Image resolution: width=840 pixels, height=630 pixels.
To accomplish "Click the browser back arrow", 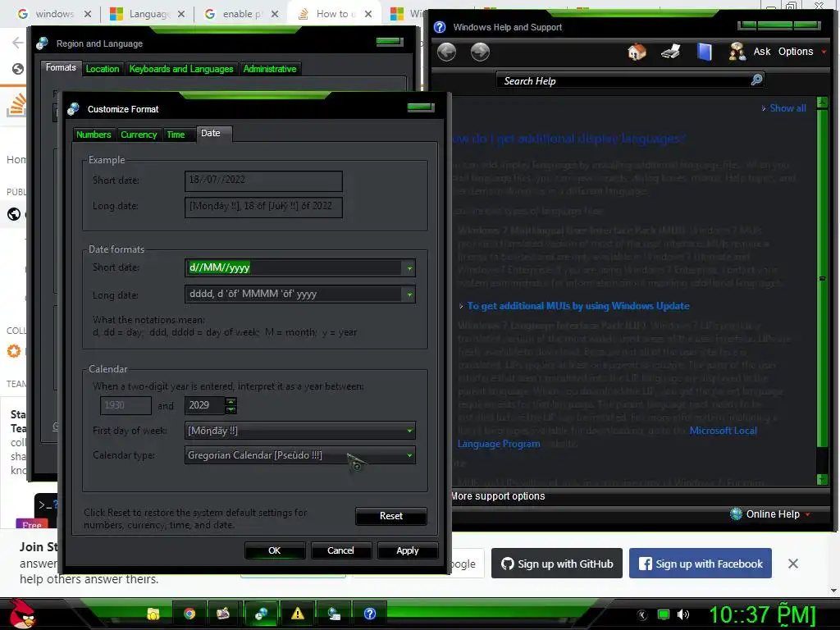I will [18, 43].
